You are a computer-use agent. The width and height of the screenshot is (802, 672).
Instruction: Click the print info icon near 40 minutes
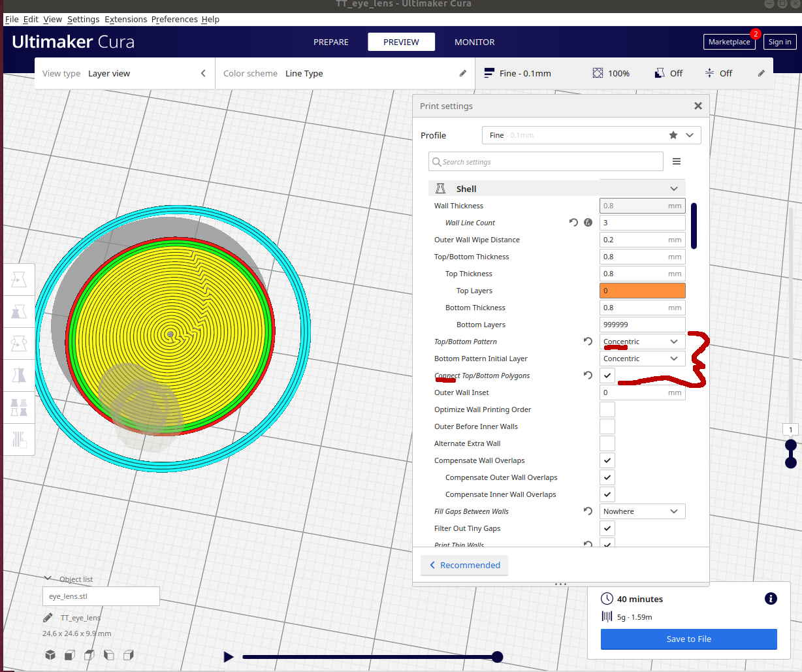771,599
